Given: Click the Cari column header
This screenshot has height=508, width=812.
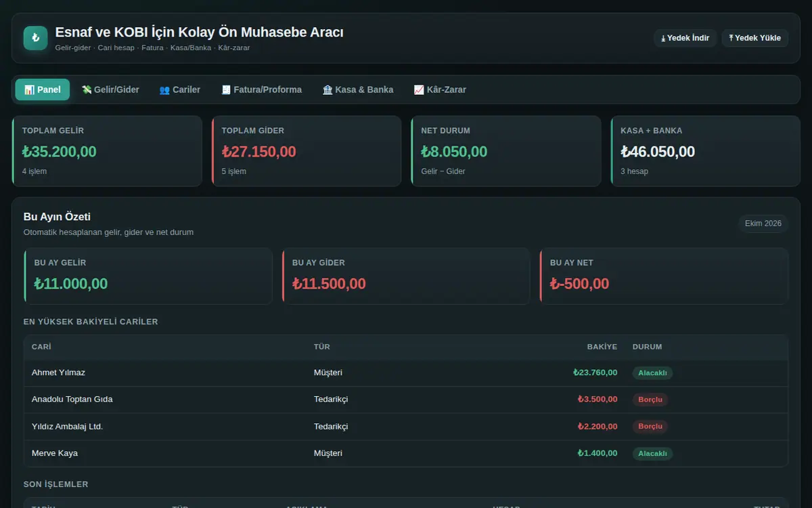Looking at the screenshot, I should 41,347.
